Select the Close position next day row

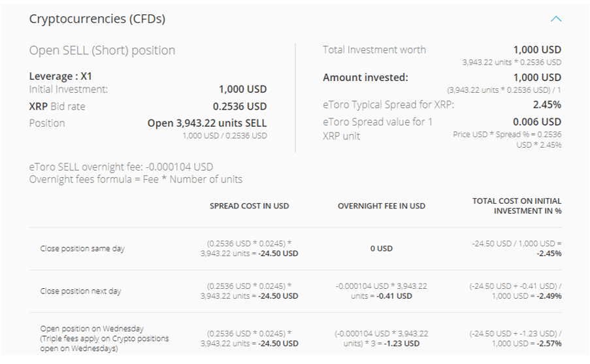(80, 291)
